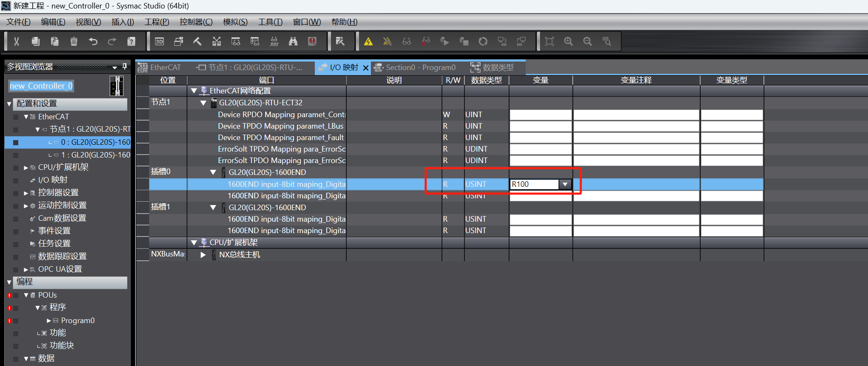
Task: Click the controller rack image icon
Action: click(x=116, y=86)
